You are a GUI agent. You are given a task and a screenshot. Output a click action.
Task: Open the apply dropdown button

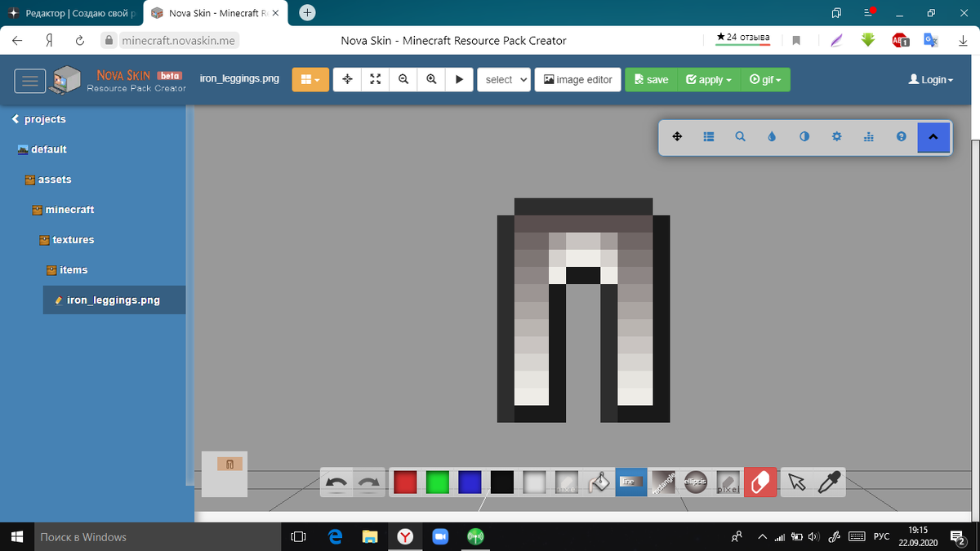[x=708, y=79]
